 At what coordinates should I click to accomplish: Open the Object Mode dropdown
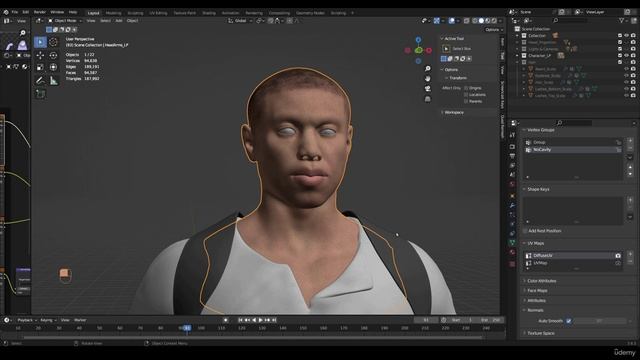coord(64,20)
